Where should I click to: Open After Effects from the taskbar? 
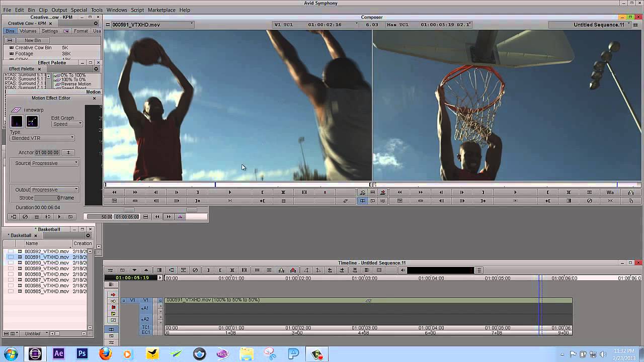pos(58,354)
